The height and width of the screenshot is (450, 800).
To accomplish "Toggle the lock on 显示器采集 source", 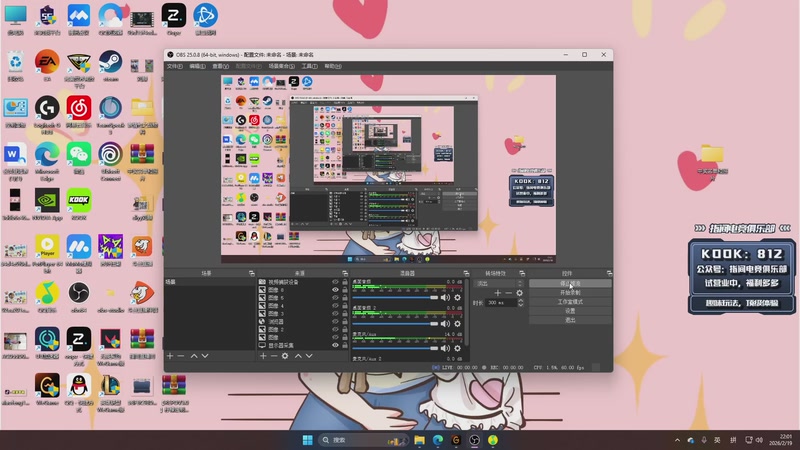I will coord(345,345).
